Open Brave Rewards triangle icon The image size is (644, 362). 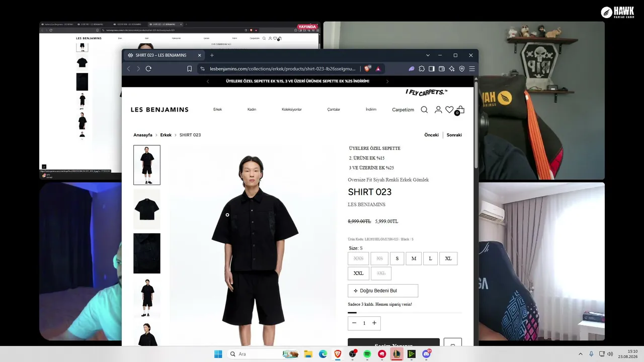point(378,69)
